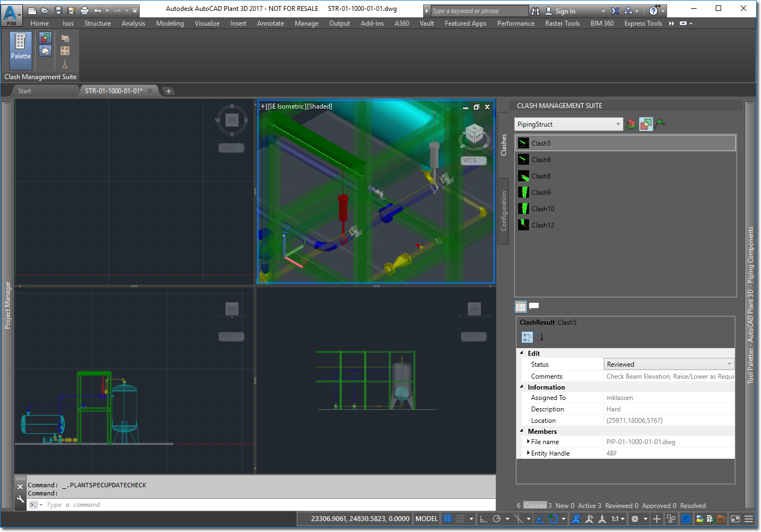Click the green flag icon in clash palette
Viewport: 761px width, 532px height.
click(x=660, y=124)
